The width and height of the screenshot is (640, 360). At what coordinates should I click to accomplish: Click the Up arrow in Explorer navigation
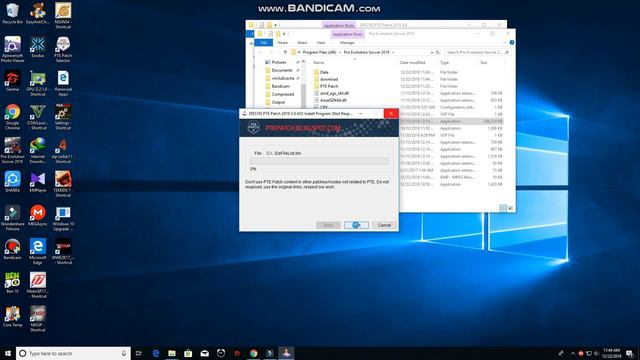click(x=285, y=52)
